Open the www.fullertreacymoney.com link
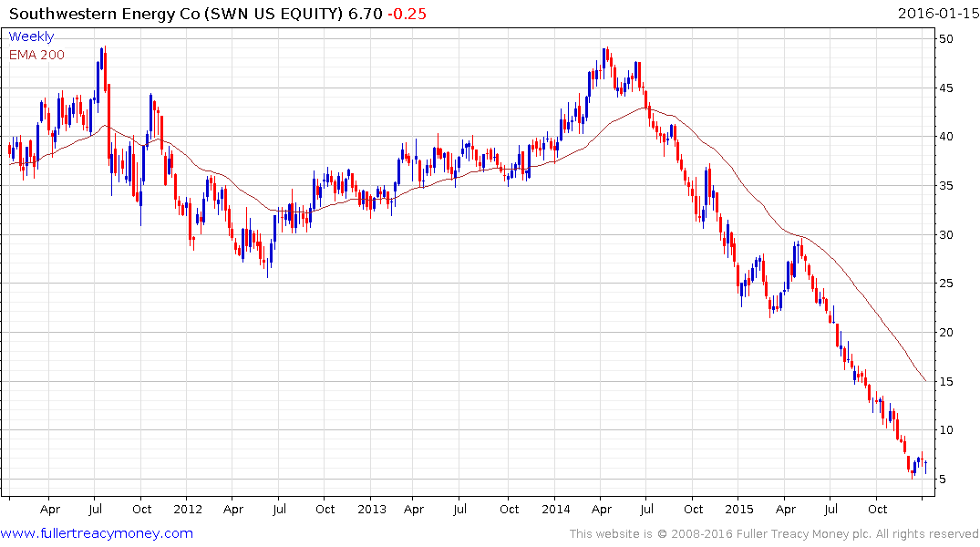 click(x=97, y=533)
